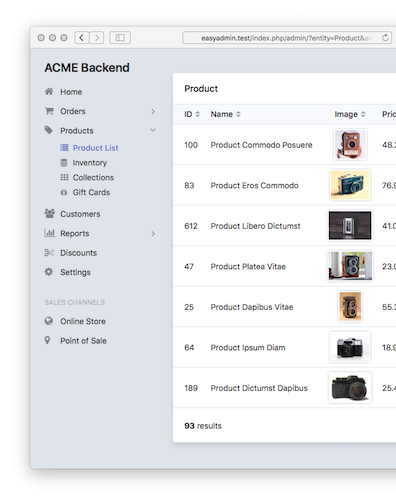The width and height of the screenshot is (396, 500).
Task: Expand the Orders submenu chevron
Action: 153,111
